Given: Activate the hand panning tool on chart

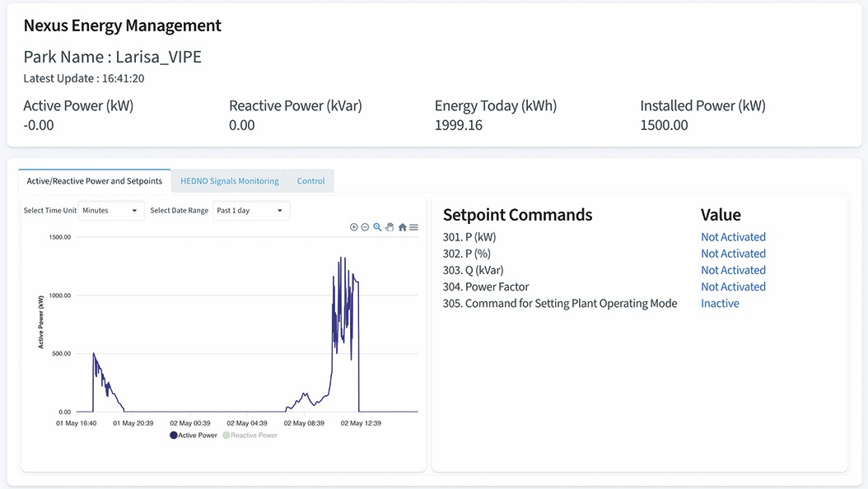Looking at the screenshot, I should click(390, 226).
